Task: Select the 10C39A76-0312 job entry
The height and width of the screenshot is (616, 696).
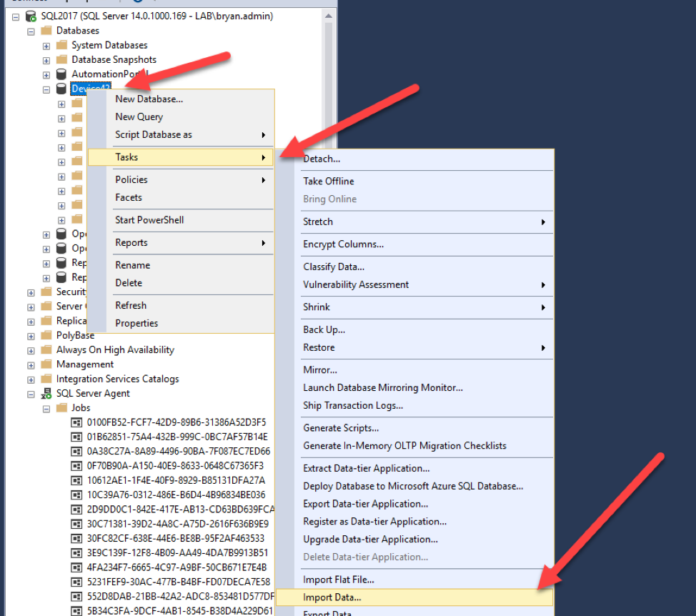Action: pos(176,495)
